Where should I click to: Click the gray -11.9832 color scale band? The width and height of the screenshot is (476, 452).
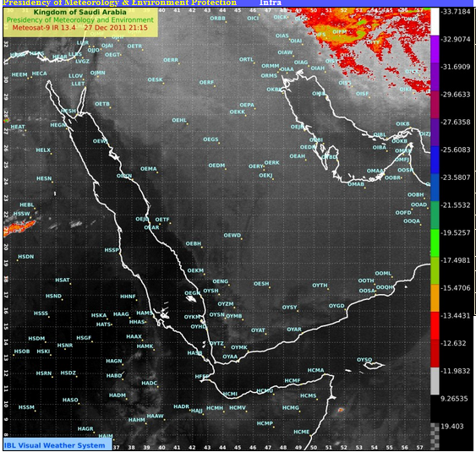pos(435,381)
